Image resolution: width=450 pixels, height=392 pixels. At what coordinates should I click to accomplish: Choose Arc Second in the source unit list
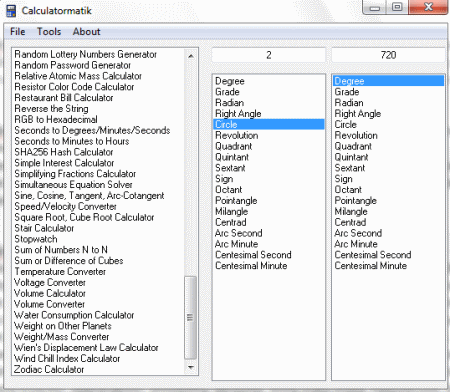[x=239, y=233]
